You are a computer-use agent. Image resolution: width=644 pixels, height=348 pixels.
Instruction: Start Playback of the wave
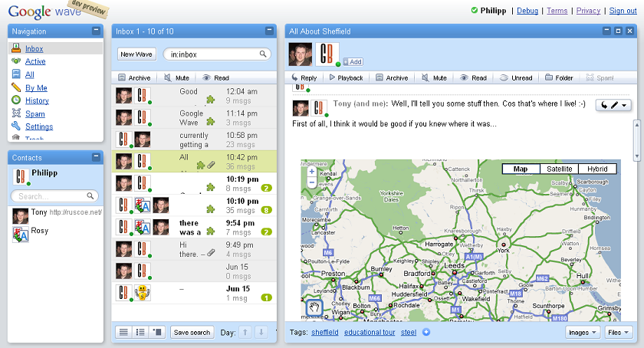point(347,77)
